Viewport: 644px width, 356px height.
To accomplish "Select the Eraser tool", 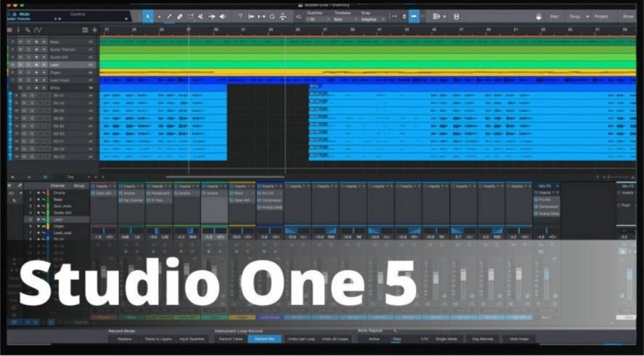I will tap(180, 16).
